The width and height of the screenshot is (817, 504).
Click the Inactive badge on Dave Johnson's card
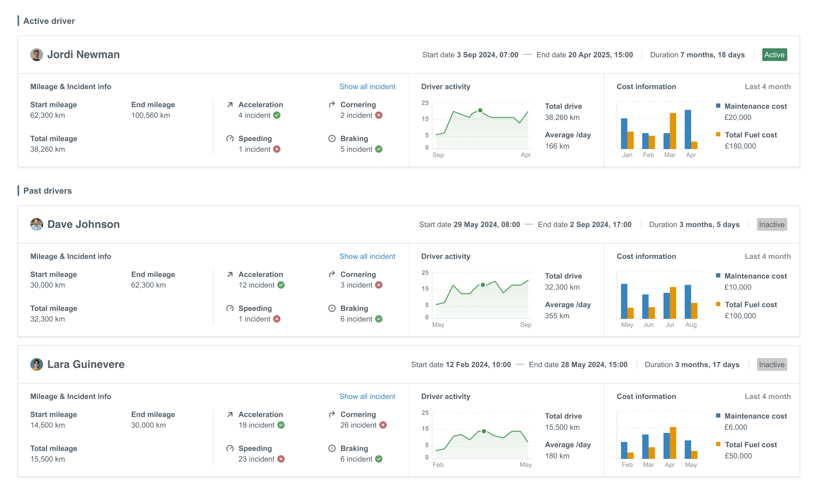click(772, 224)
